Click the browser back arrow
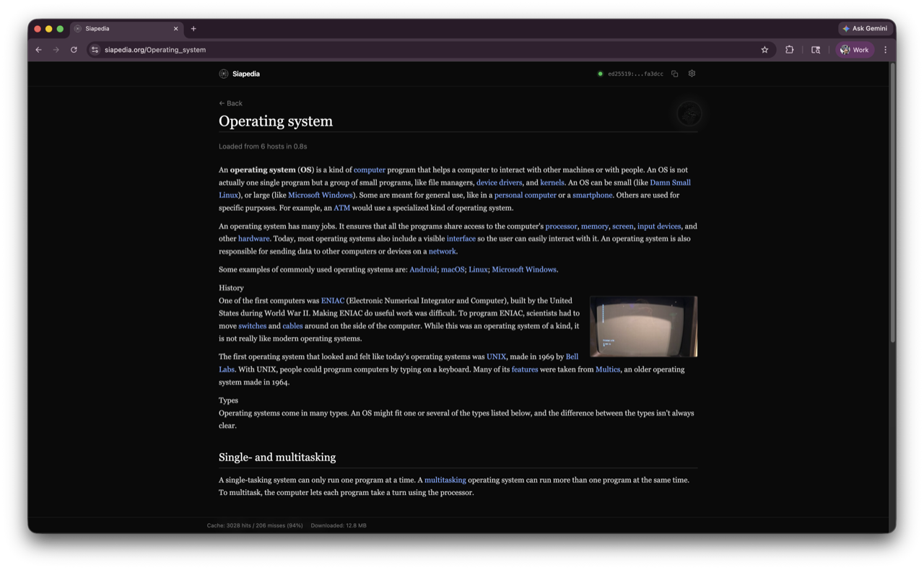This screenshot has height=570, width=924. click(38, 50)
